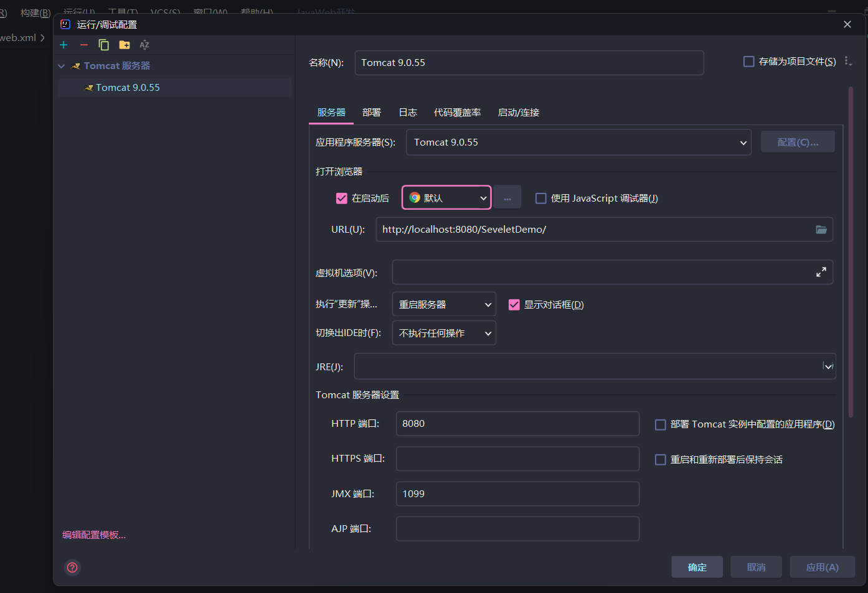868x593 pixels.
Task: Switch to the Deployment tab
Action: 372,113
